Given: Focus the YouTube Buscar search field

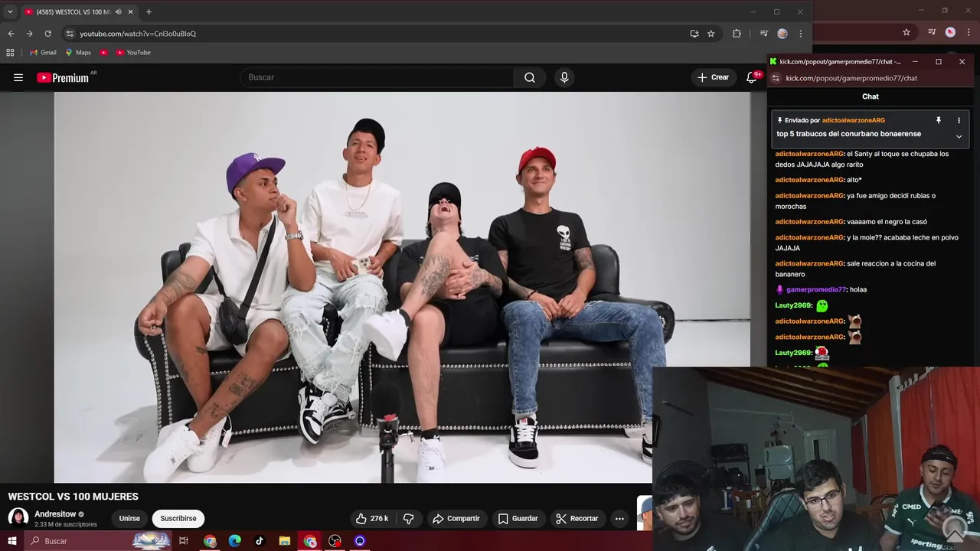Looking at the screenshot, I should point(377,77).
